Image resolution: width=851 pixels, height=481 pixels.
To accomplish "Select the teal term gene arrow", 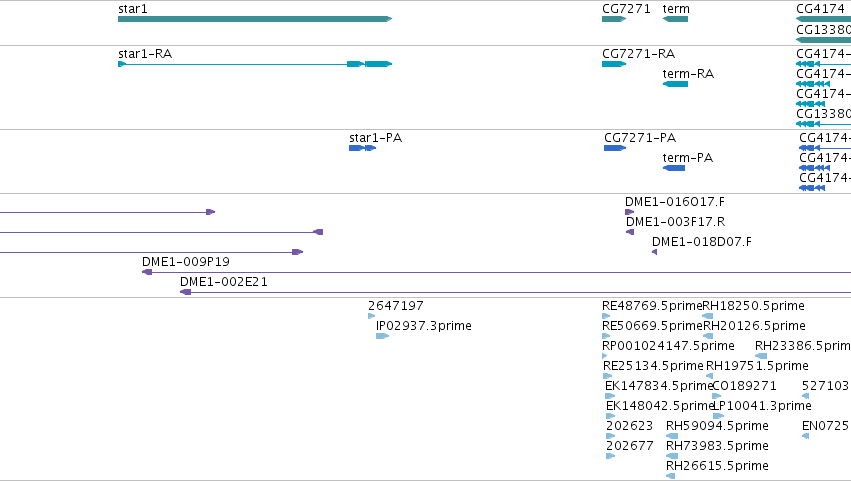I will [675, 19].
